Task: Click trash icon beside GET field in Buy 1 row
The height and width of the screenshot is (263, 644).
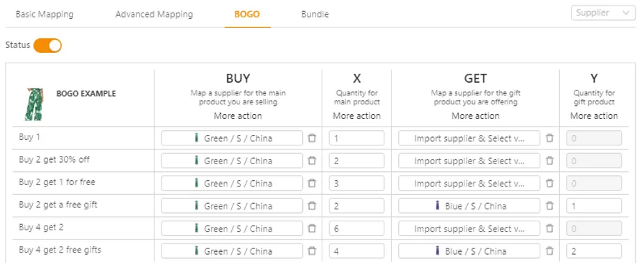Action: (549, 138)
